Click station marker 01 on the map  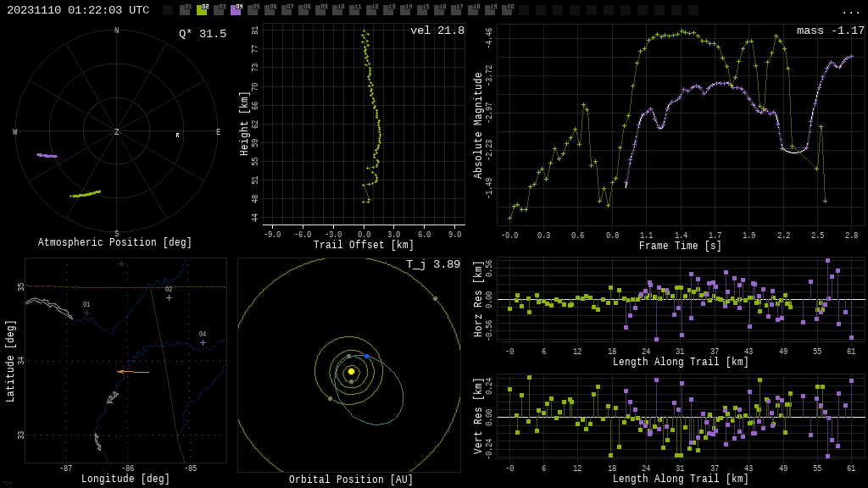click(87, 313)
